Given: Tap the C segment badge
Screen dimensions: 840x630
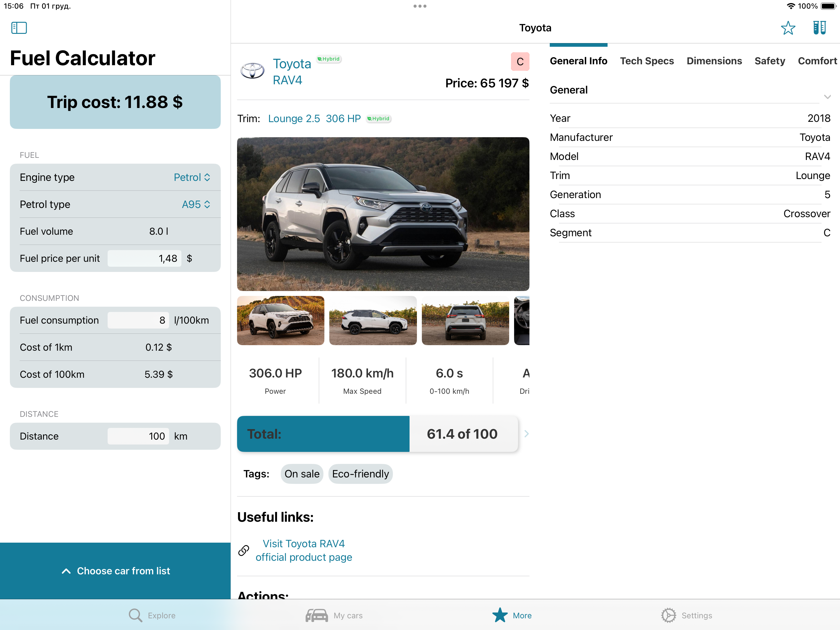Looking at the screenshot, I should coord(520,62).
